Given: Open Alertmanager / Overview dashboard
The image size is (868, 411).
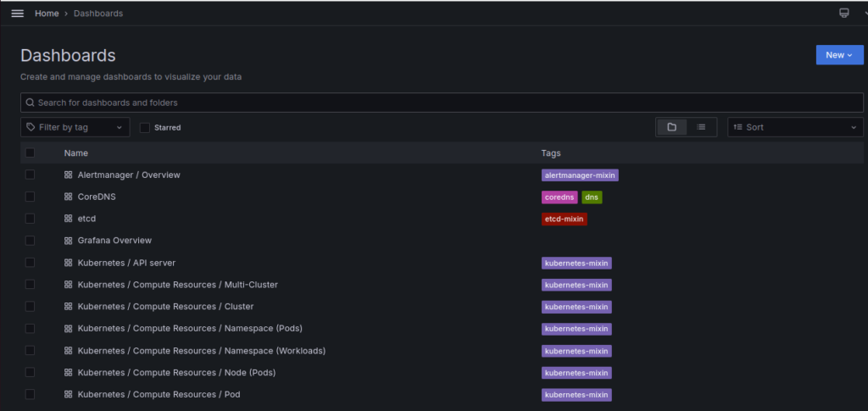Looking at the screenshot, I should tap(129, 175).
